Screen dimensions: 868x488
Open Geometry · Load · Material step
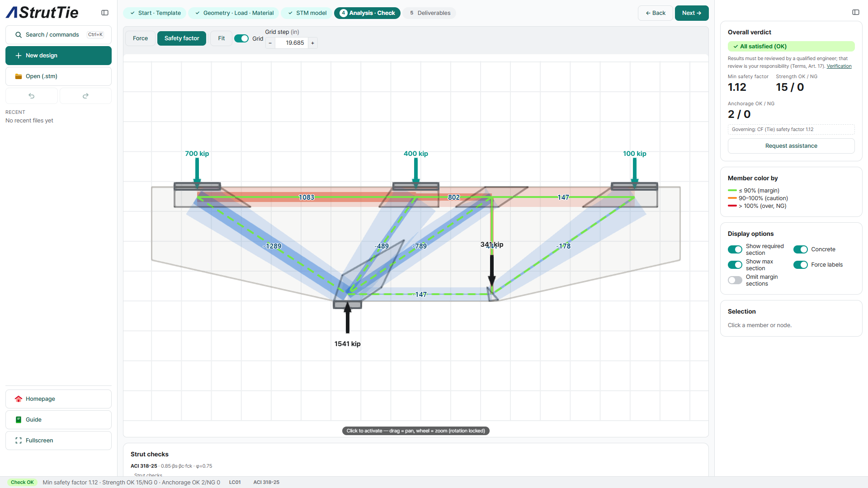coord(234,13)
